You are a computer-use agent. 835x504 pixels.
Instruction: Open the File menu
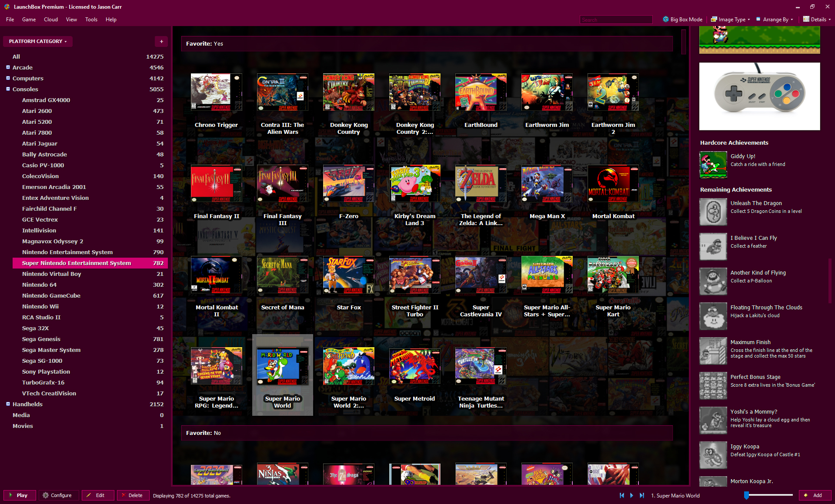(x=10, y=20)
